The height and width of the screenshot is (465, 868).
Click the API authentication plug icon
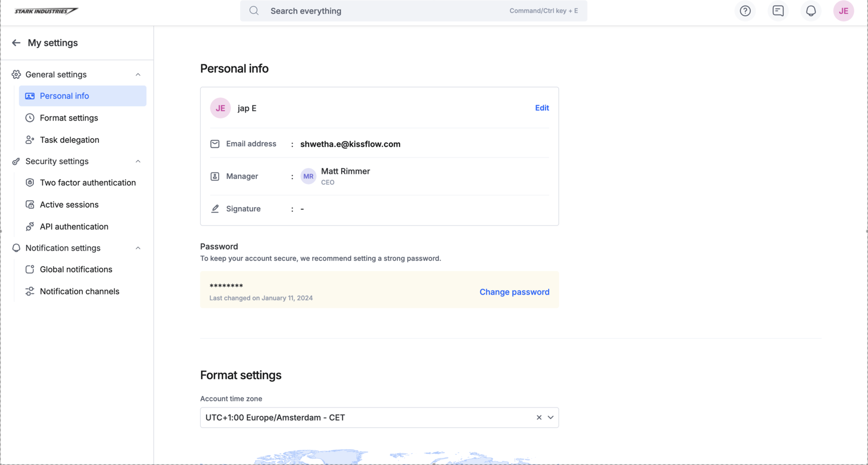tap(30, 226)
